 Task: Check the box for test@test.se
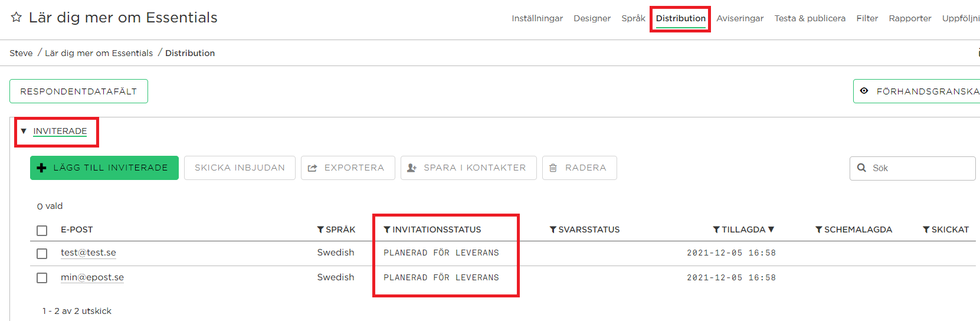(42, 253)
